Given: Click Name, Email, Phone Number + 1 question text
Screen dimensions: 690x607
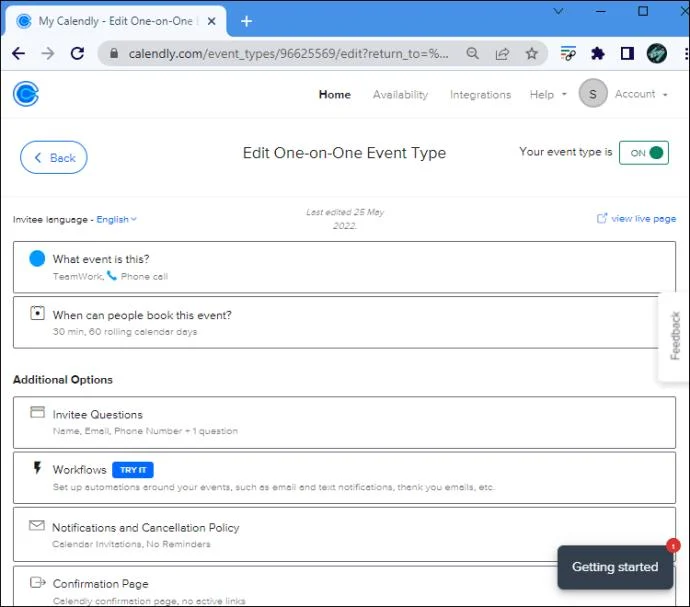Looking at the screenshot, I should (145, 431).
